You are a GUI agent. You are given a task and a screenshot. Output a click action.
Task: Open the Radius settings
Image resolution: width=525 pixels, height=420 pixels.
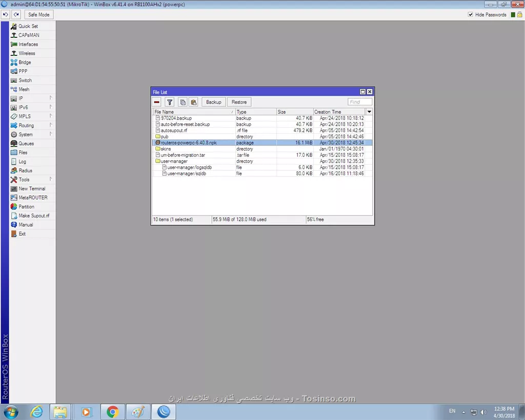[32, 171]
